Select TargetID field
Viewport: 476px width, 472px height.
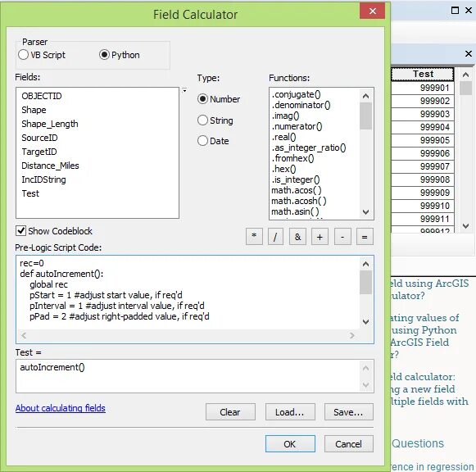pos(39,152)
